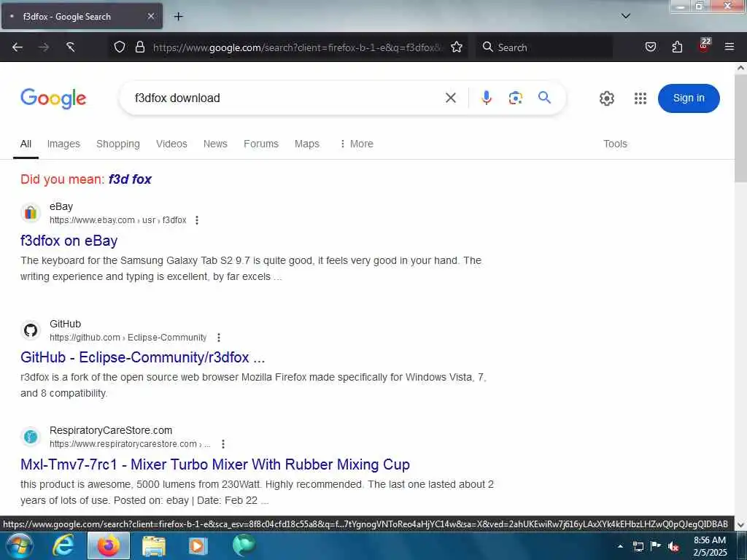Open GitHub Eclipse-Community/r3dfox result

142,357
